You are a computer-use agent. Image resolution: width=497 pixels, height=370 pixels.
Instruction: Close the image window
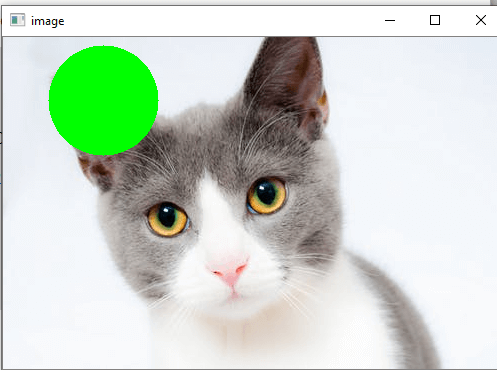click(x=481, y=20)
